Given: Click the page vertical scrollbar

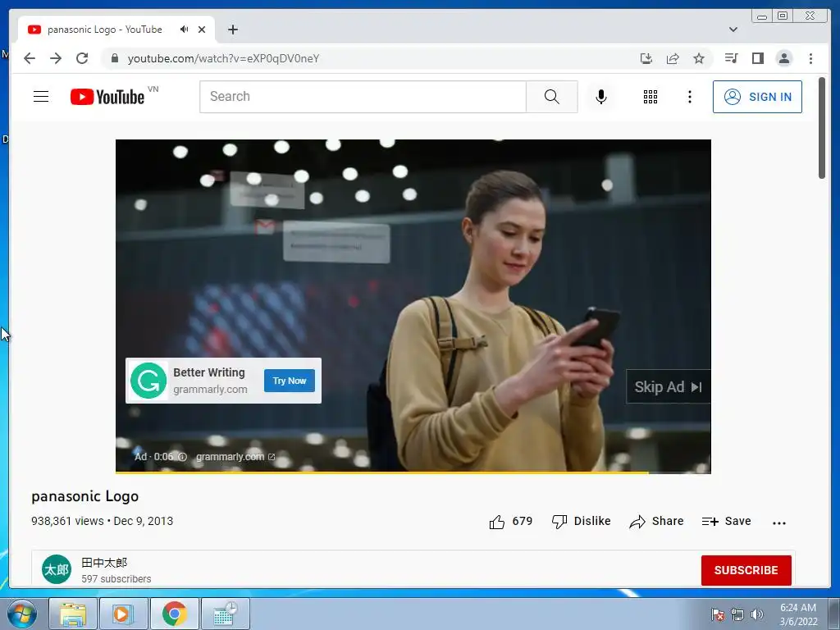Looking at the screenshot, I should 822,127.
